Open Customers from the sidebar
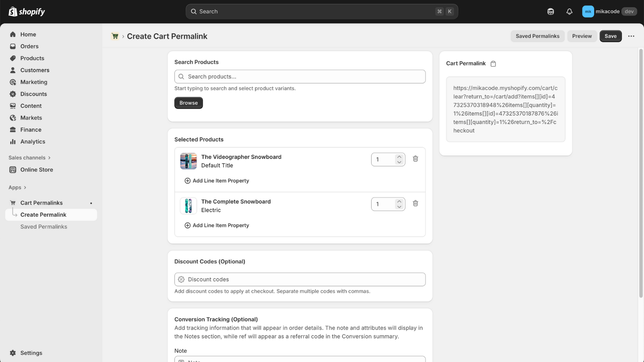The width and height of the screenshot is (644, 362). click(35, 70)
